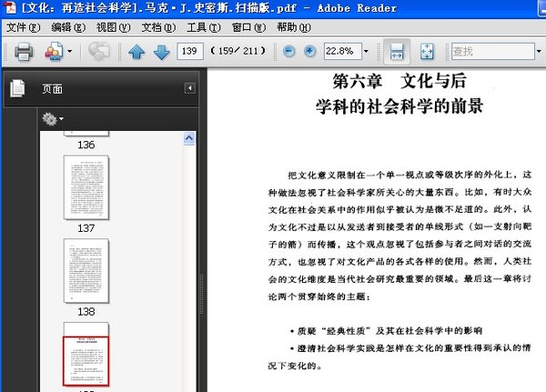This screenshot has width=546, height=392.
Task: Click the Adobe PDF icon in title bar
Action: [10, 7]
